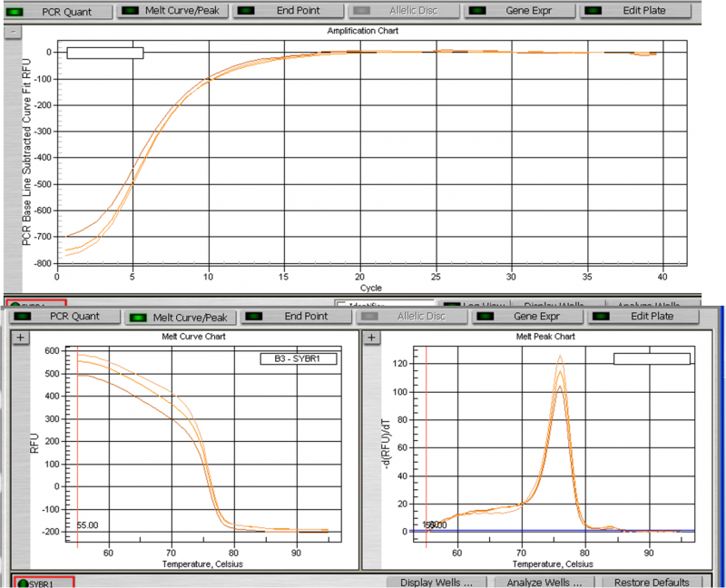The image size is (726, 588).
Task: Click 55.00 cursor label in Melt Curve Chart
Action: point(87,525)
